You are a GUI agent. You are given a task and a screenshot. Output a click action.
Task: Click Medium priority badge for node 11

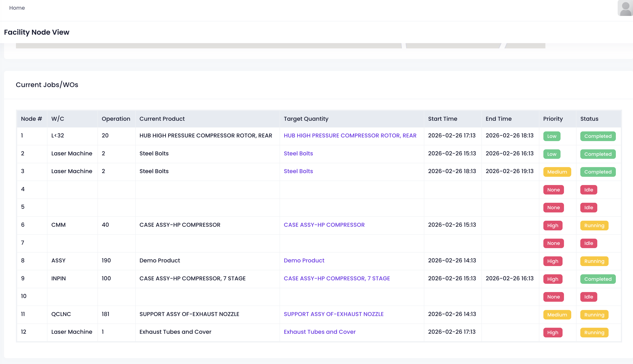pos(557,315)
